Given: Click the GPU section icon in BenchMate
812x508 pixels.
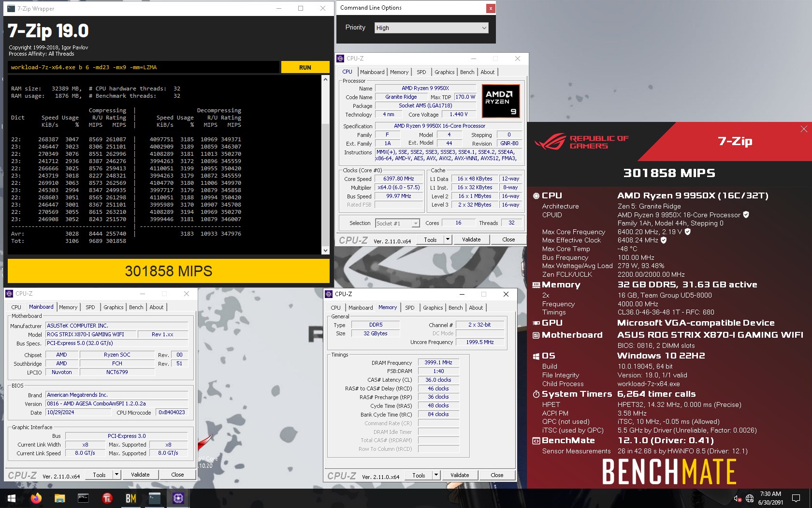Looking at the screenshot, I should click(536, 323).
